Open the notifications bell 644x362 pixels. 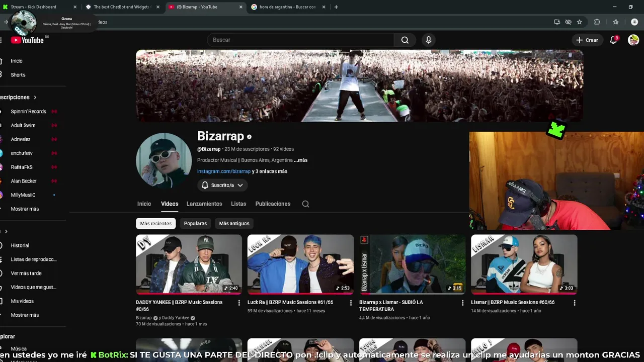coord(613,40)
